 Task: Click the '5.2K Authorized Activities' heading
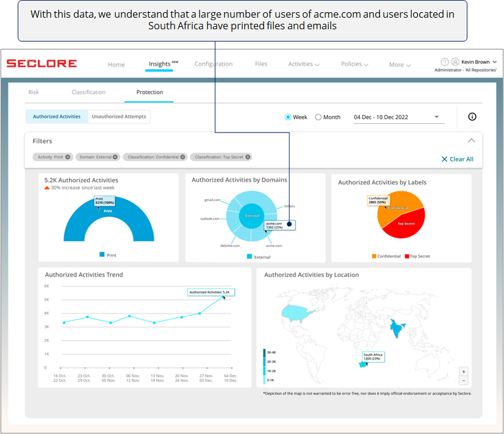pos(81,180)
